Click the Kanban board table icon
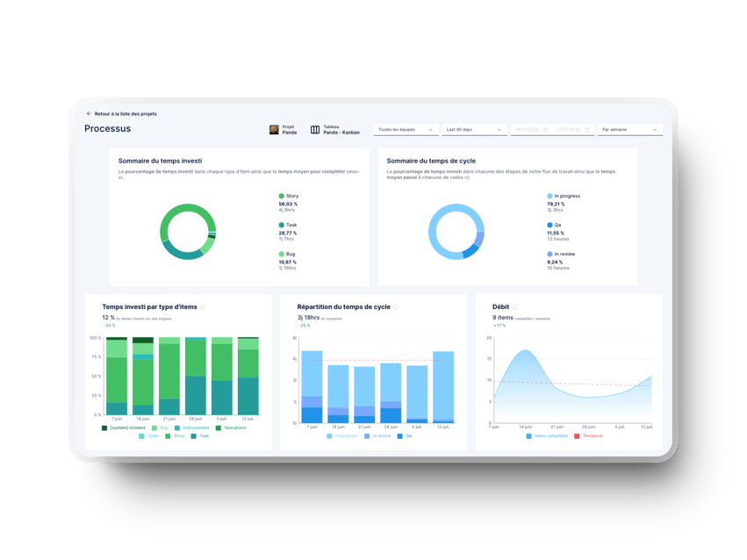Image resolution: width=747 pixels, height=560 pixels. 315,130
